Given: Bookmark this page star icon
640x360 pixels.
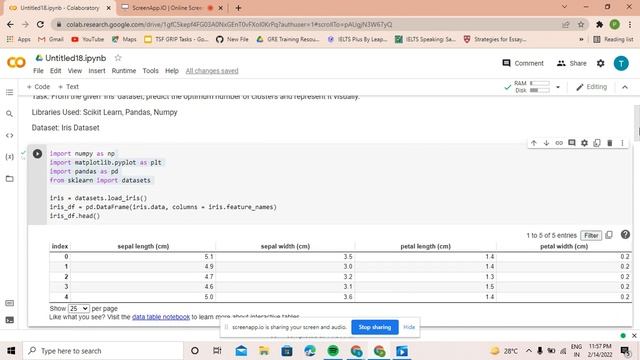Looking at the screenshot, I should pos(581,24).
